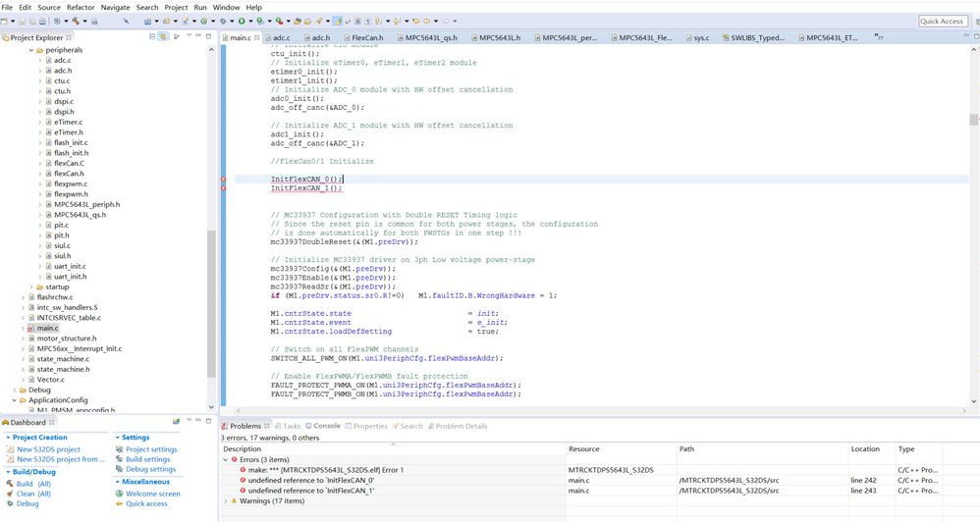Switch to the adc.c editor tab
The height and width of the screenshot is (522, 980).
(x=281, y=37)
